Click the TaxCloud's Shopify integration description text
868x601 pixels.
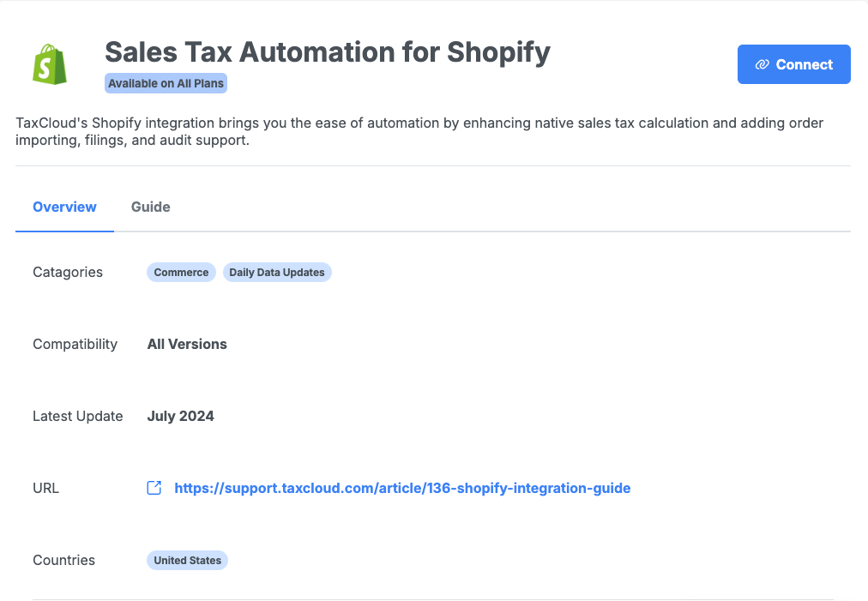click(x=419, y=131)
